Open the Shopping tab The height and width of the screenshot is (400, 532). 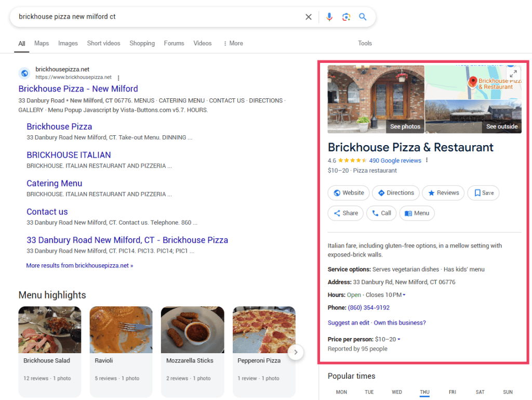tap(142, 44)
